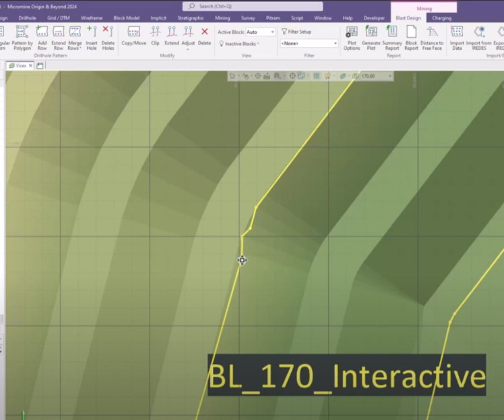Click the Inactive Blocks button
The width and height of the screenshot is (504, 420).
(239, 44)
